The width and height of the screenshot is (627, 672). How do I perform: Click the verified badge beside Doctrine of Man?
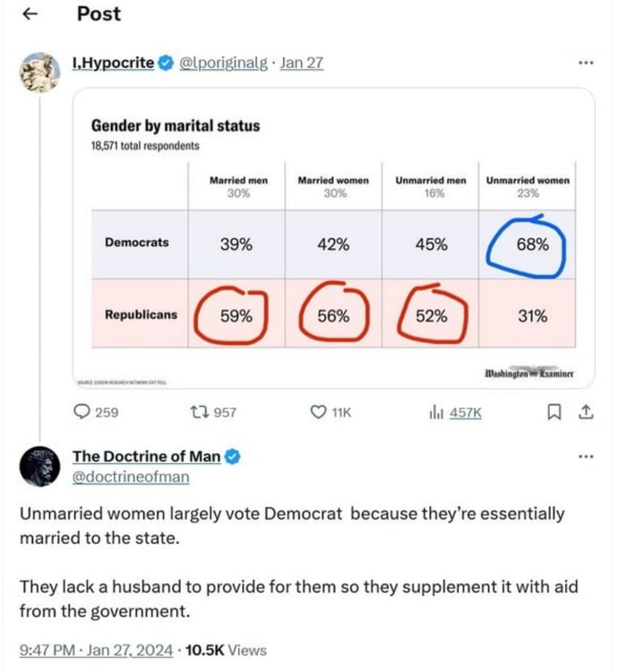point(233,457)
